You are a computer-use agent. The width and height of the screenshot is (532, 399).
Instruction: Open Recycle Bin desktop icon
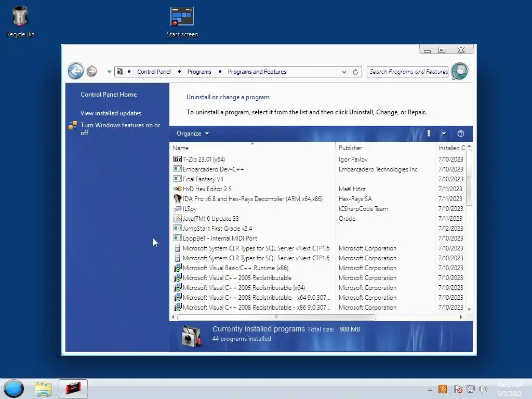point(20,21)
